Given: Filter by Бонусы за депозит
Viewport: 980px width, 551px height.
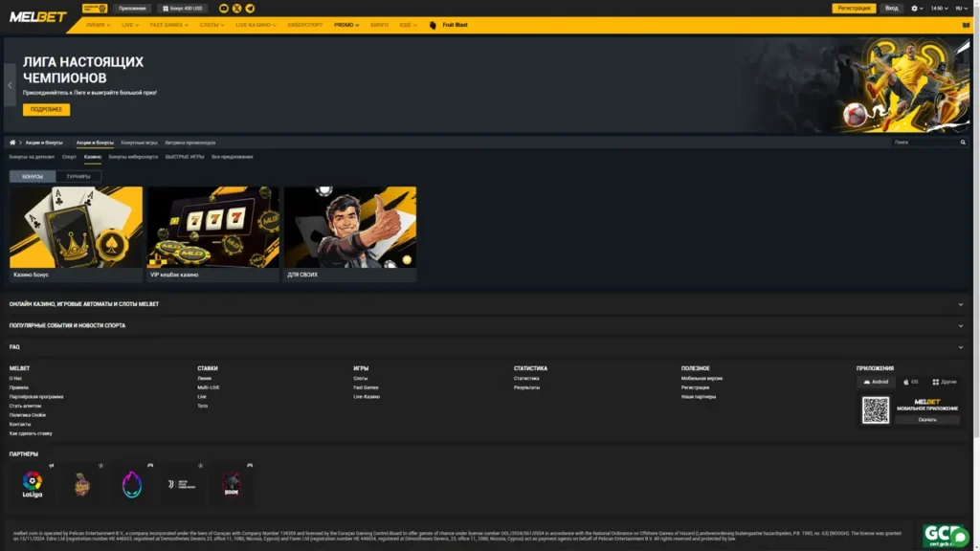Looking at the screenshot, I should 32,157.
